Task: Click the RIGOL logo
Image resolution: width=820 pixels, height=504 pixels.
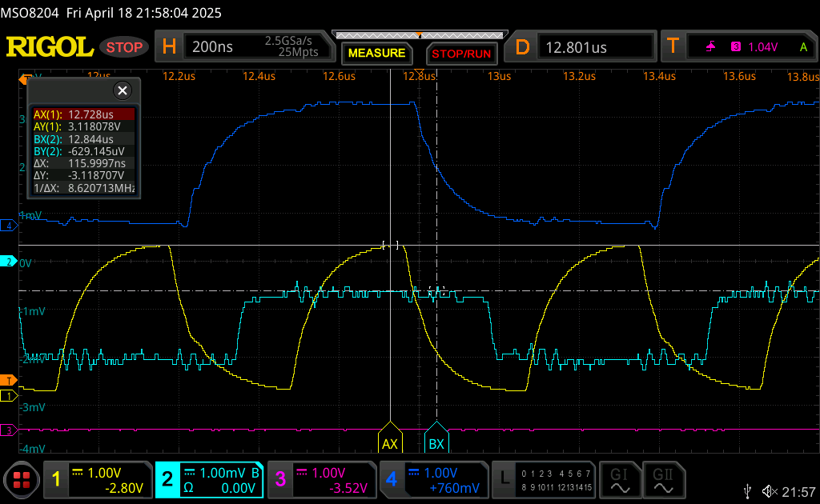Action: [x=50, y=47]
